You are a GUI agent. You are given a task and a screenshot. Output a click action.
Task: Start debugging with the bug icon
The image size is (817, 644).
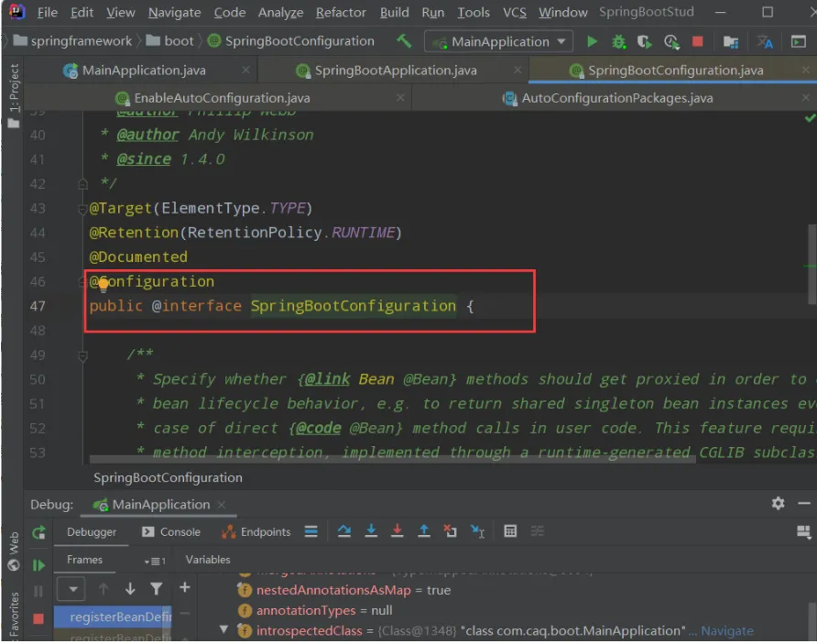pyautogui.click(x=618, y=42)
